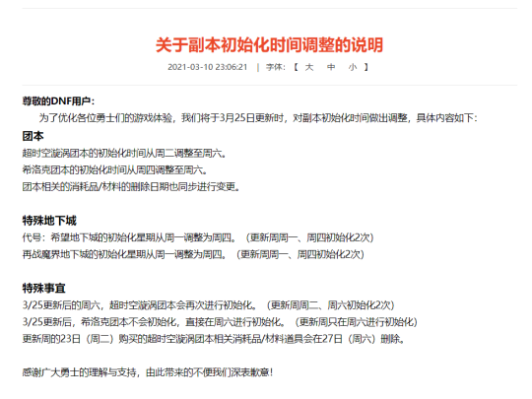
Task: Click the red announcement title
Action: coord(269,45)
